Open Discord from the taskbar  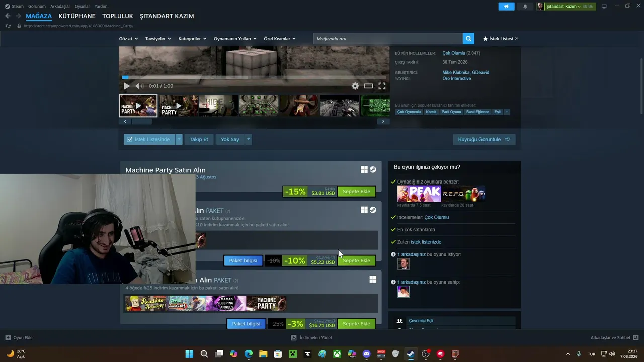click(366, 354)
